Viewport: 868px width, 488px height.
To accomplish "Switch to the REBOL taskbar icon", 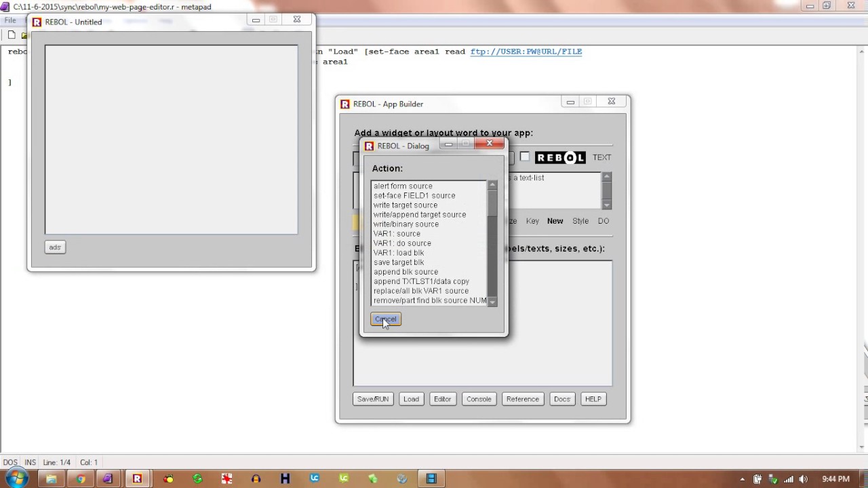I will tap(137, 479).
